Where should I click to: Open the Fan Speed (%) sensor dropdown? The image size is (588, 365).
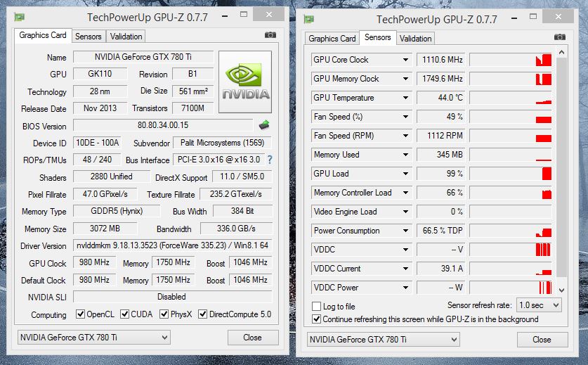pos(405,117)
